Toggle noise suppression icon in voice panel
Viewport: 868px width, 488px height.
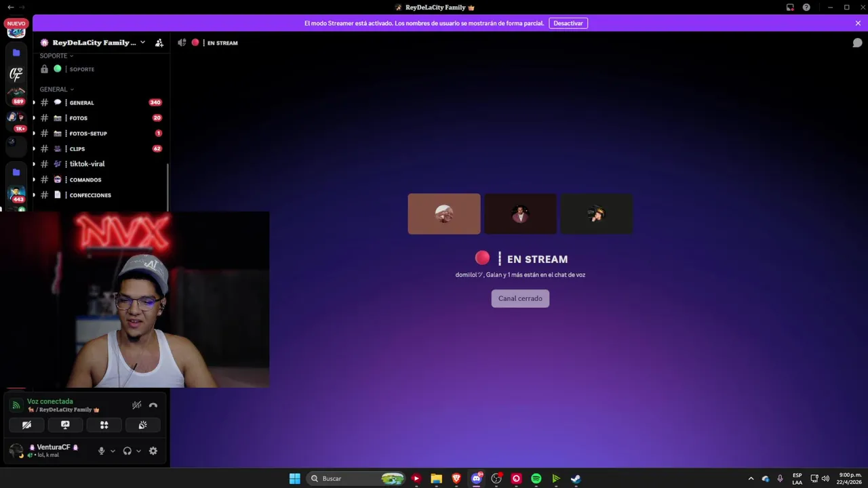pyautogui.click(x=136, y=405)
